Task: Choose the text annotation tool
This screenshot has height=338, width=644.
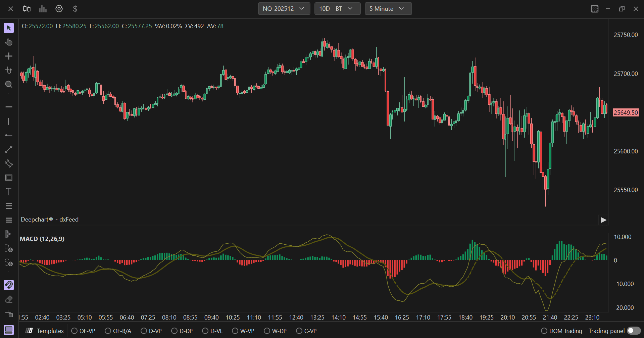Action: [x=9, y=192]
